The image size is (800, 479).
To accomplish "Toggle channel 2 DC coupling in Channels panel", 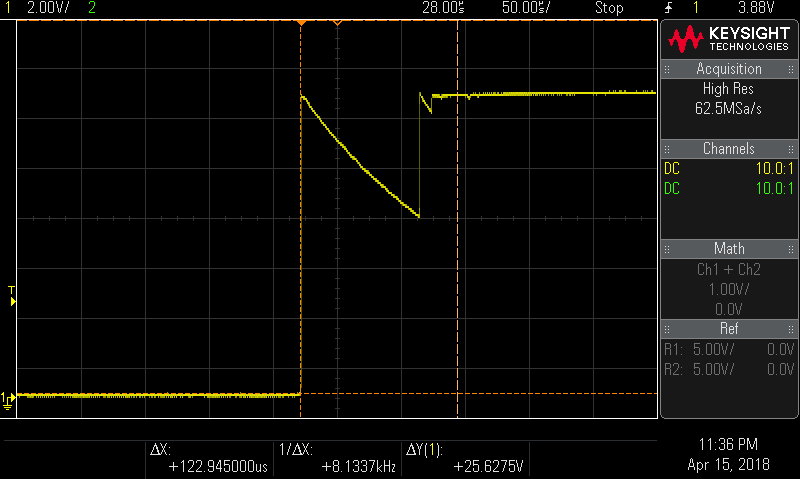I will [672, 187].
